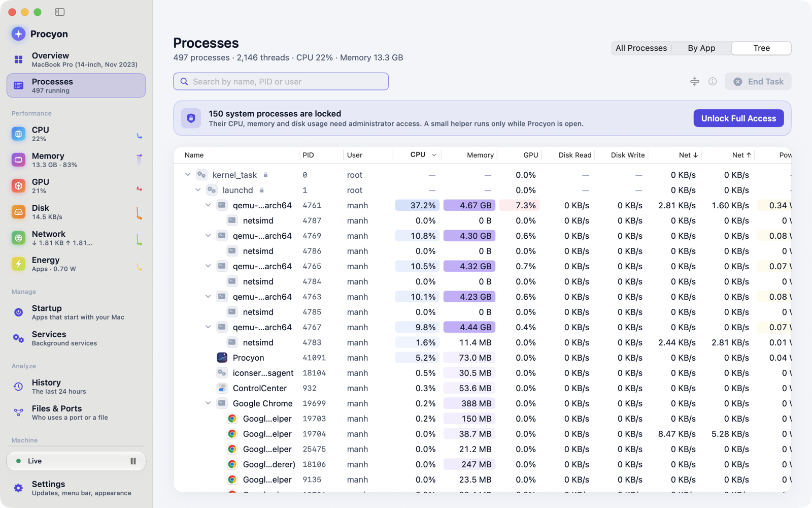Collapse qemu process with PID 4761

coord(208,205)
